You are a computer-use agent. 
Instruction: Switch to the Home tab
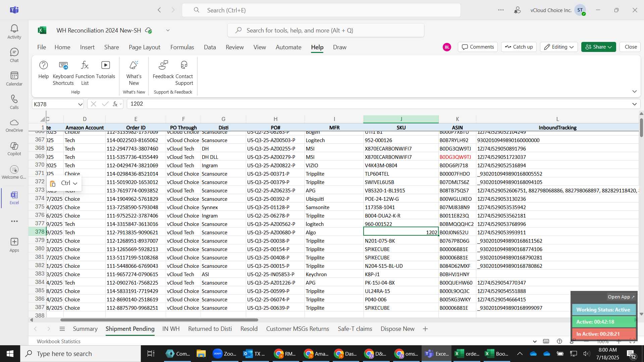click(x=62, y=47)
